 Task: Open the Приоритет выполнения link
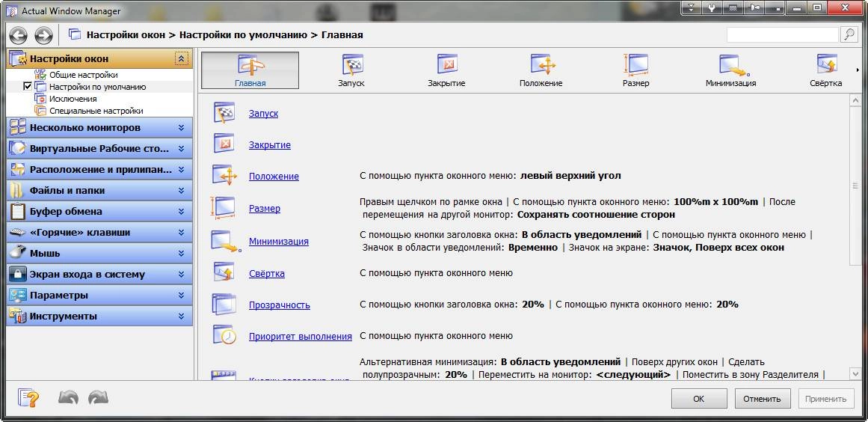300,336
